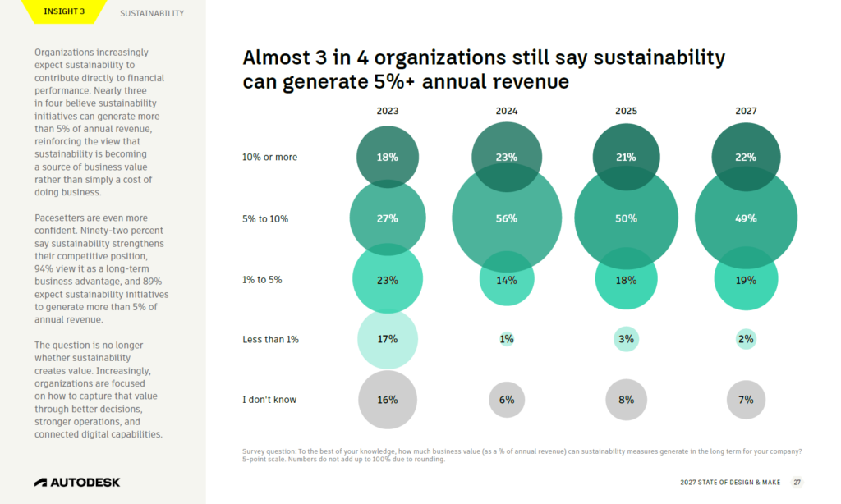Click the 14% bubble under 2024

tap(506, 279)
